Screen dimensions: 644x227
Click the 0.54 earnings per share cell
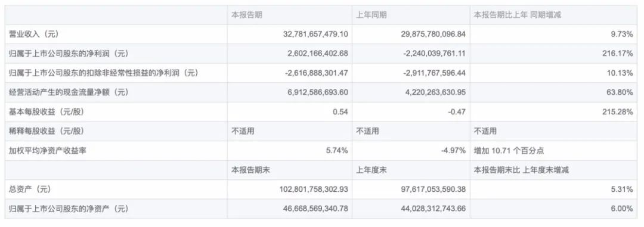(341, 112)
